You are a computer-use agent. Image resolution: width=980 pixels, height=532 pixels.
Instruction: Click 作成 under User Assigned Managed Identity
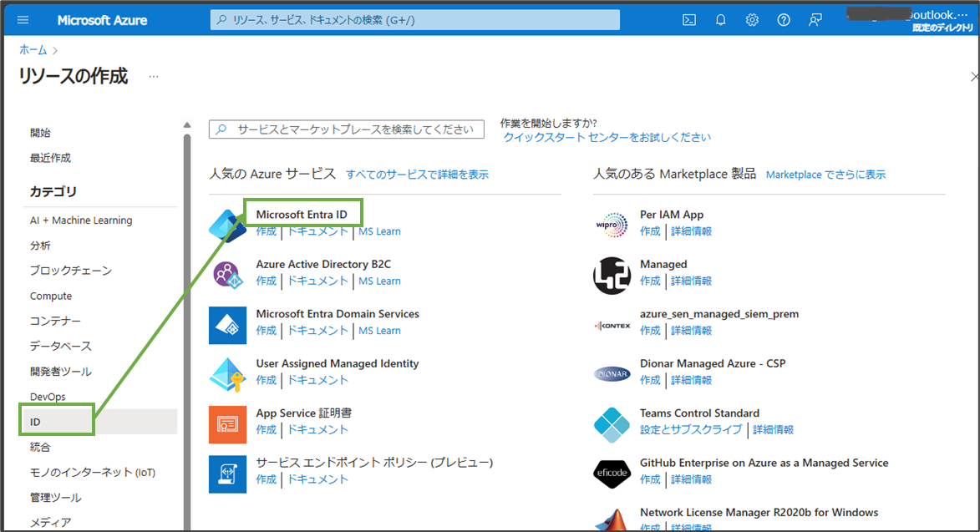[x=267, y=380]
